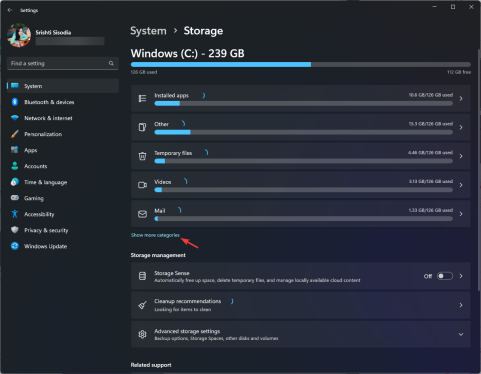Viewport: 481px width, 374px height.
Task: Expand Advanced storage settings chevron
Action: (x=461, y=334)
